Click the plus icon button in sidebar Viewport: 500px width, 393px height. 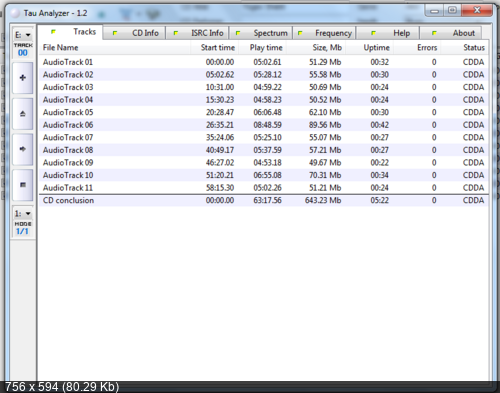click(23, 78)
